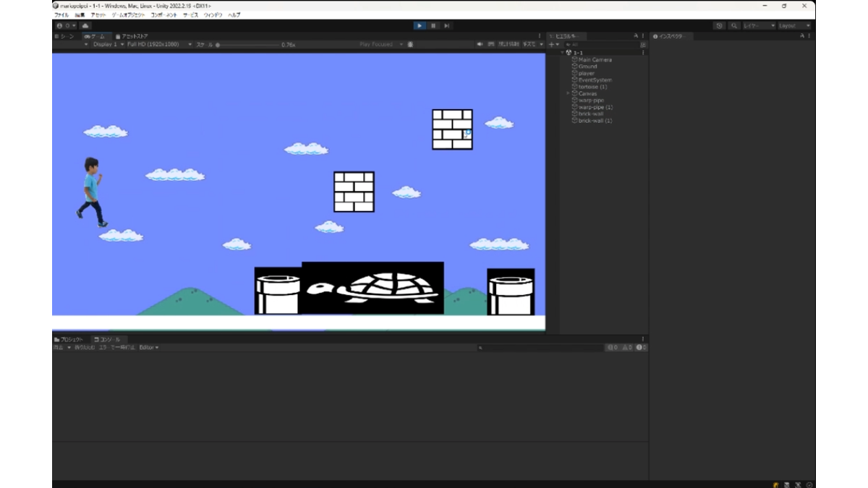Switch to the プロジェクト (Project) tab

[x=69, y=339]
